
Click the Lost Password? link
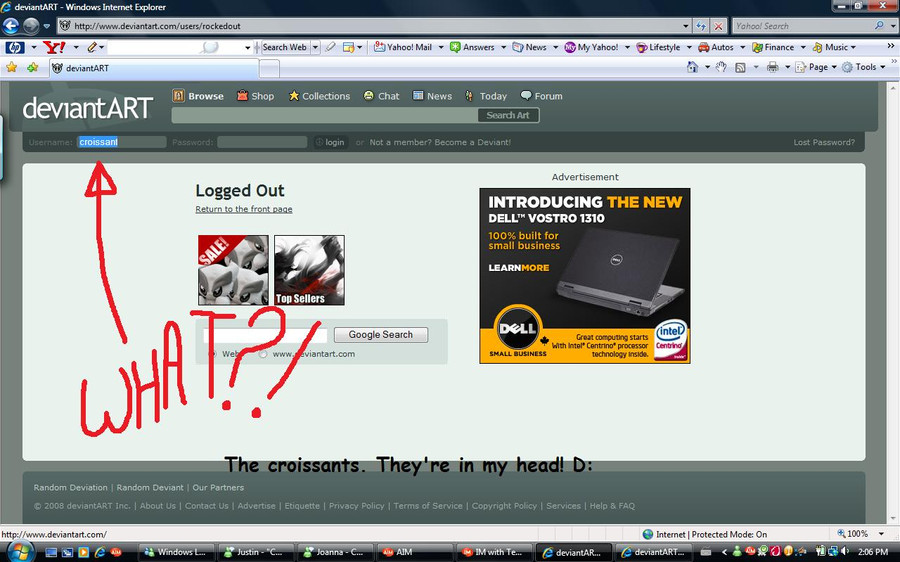824,142
